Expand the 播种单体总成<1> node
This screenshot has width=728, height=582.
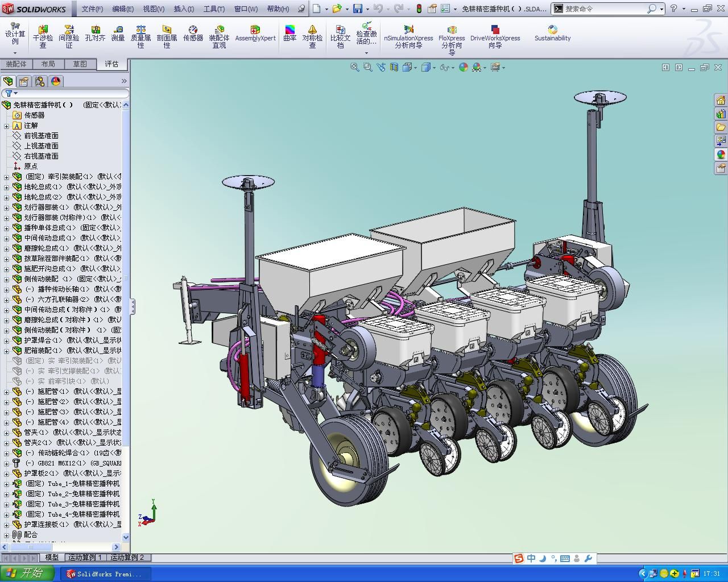coord(6,228)
